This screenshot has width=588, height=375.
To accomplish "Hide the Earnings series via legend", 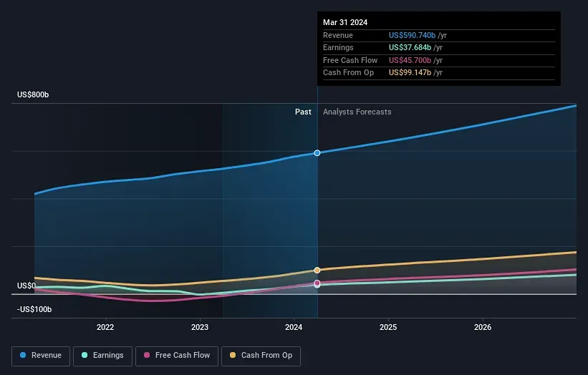I will pyautogui.click(x=102, y=355).
